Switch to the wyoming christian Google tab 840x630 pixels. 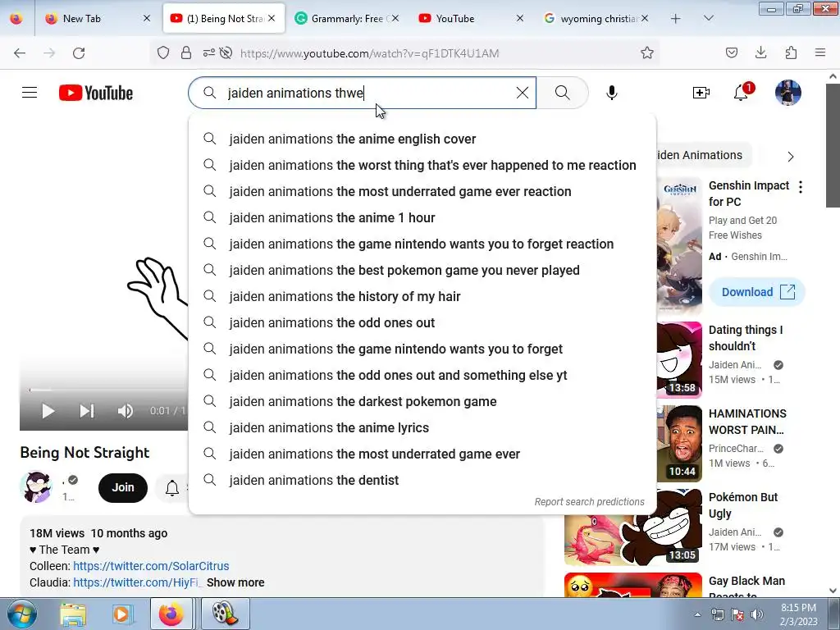596,18
